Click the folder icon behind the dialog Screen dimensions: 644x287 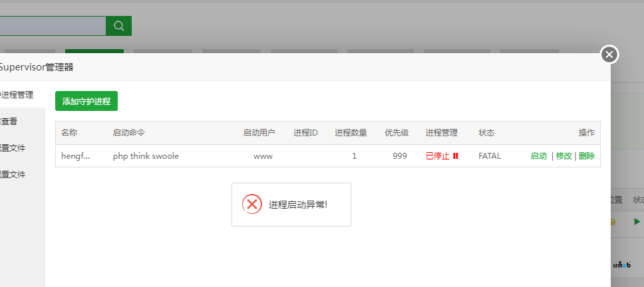tap(613, 222)
